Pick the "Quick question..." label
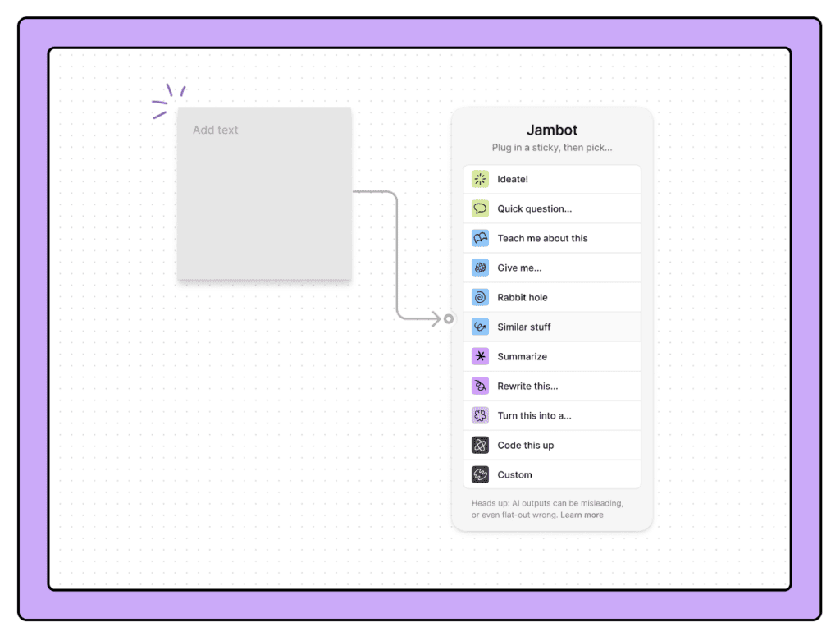This screenshot has width=840, height=636. tap(534, 208)
